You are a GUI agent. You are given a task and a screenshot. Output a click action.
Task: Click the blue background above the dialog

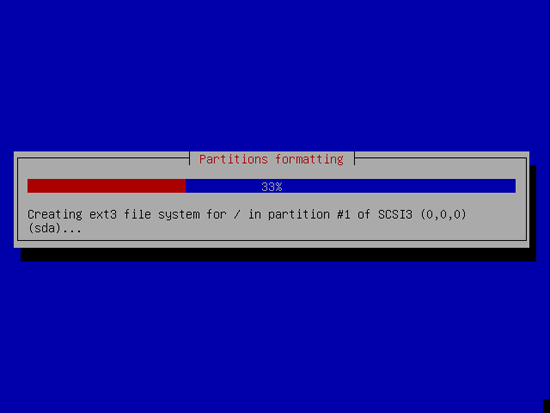[275, 75]
